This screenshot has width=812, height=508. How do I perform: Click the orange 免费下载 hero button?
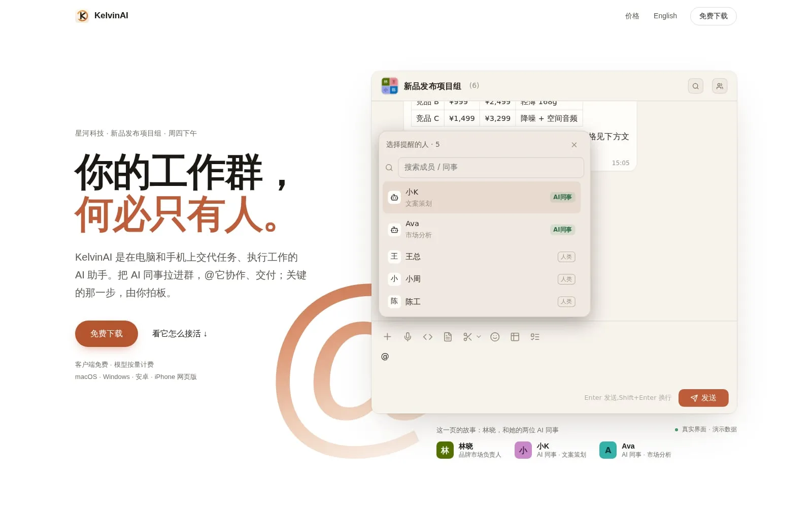coord(107,334)
